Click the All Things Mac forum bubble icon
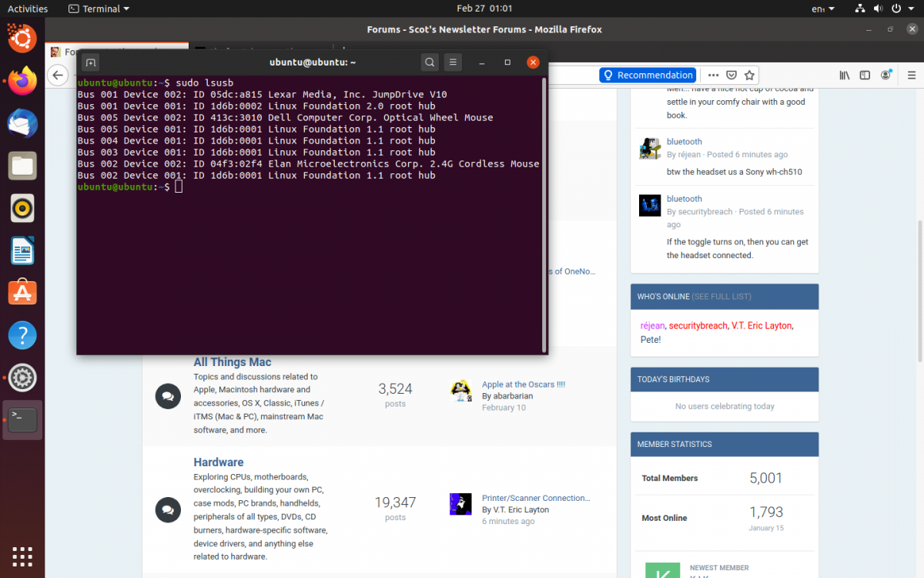Screen dimensions: 924x578 (x=167, y=396)
